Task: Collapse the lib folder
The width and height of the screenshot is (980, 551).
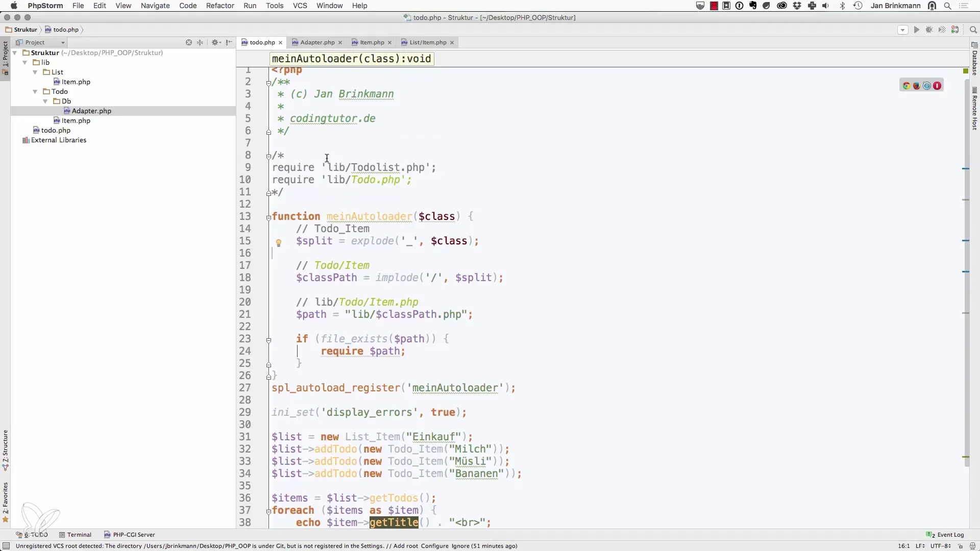Action: (25, 63)
